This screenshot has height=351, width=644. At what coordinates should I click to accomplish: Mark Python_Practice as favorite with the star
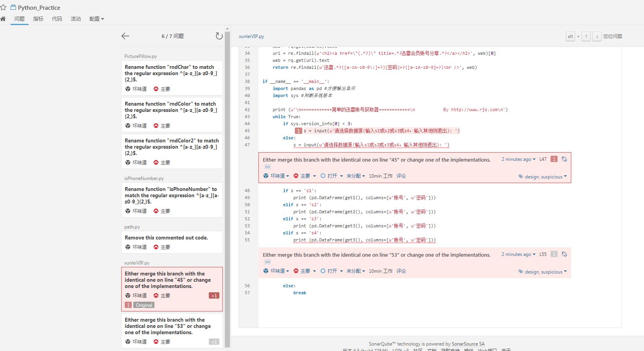[3, 7]
